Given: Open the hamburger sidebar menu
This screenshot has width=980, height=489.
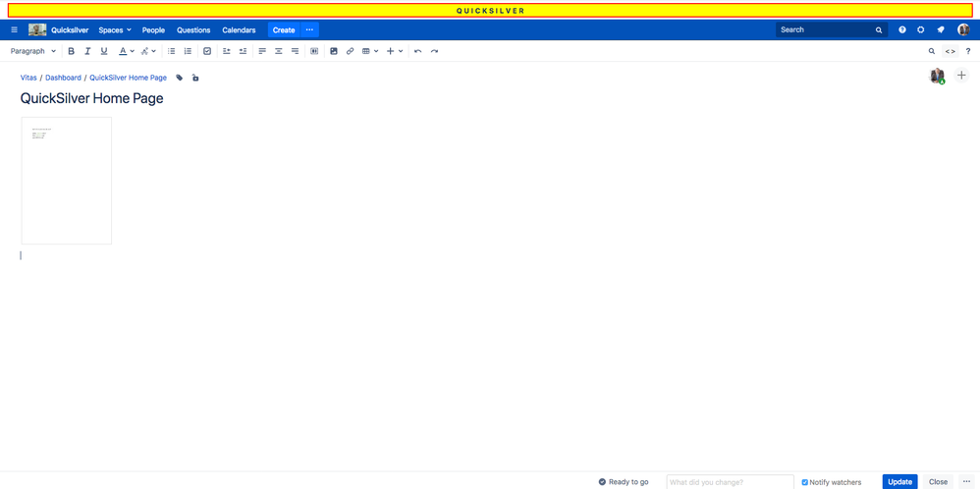Looking at the screenshot, I should [15, 30].
